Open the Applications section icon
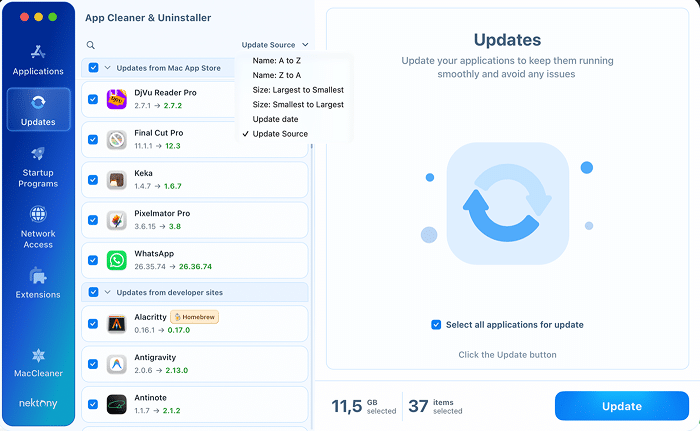Image resolution: width=700 pixels, height=431 pixels. coord(38,52)
